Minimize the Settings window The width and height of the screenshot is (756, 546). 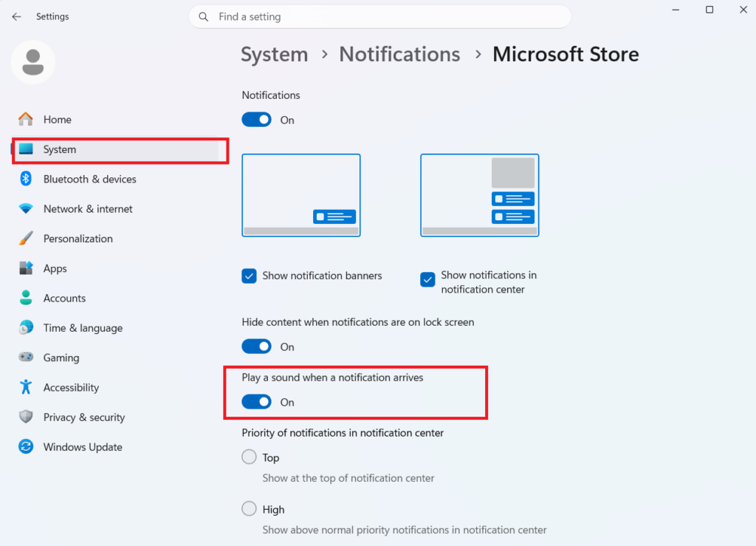click(676, 10)
